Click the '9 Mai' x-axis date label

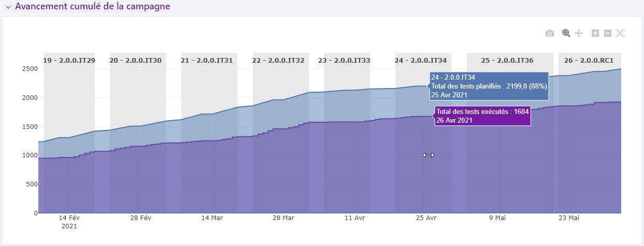coord(497,219)
